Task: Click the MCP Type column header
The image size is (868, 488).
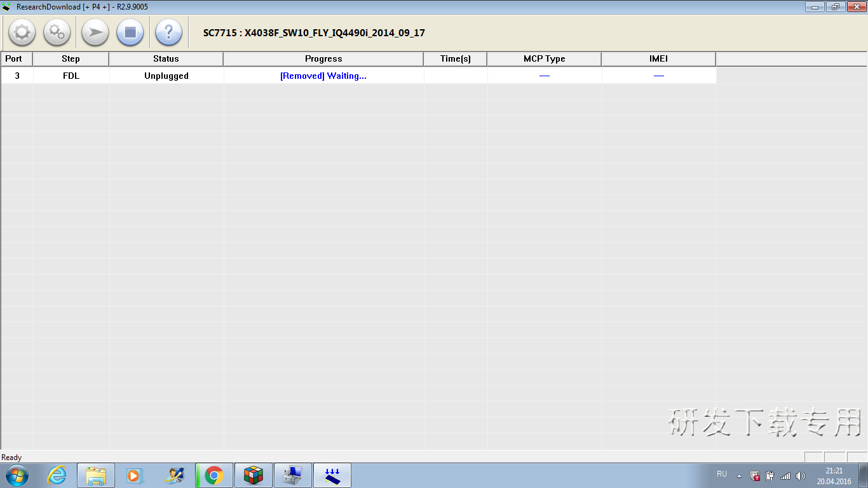Action: click(x=545, y=58)
